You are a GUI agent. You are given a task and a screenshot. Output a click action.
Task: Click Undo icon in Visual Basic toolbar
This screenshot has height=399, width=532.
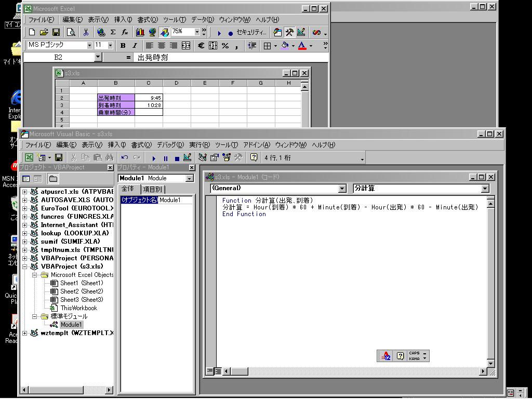[125, 157]
